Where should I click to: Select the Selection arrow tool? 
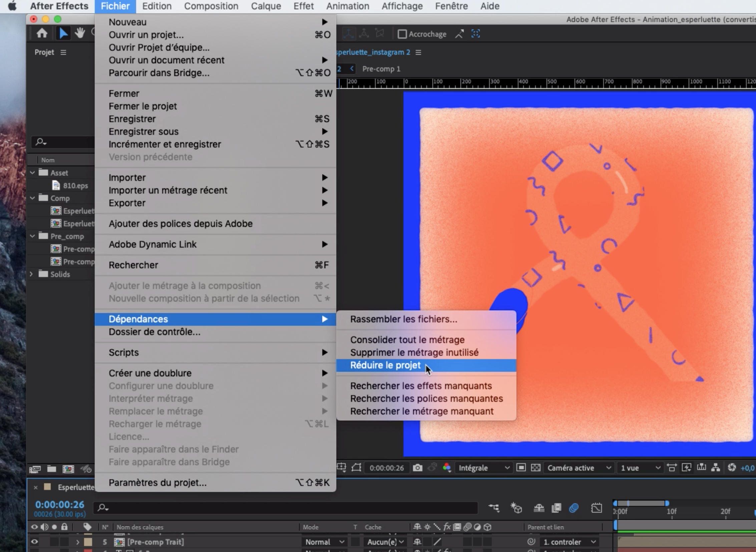(63, 33)
